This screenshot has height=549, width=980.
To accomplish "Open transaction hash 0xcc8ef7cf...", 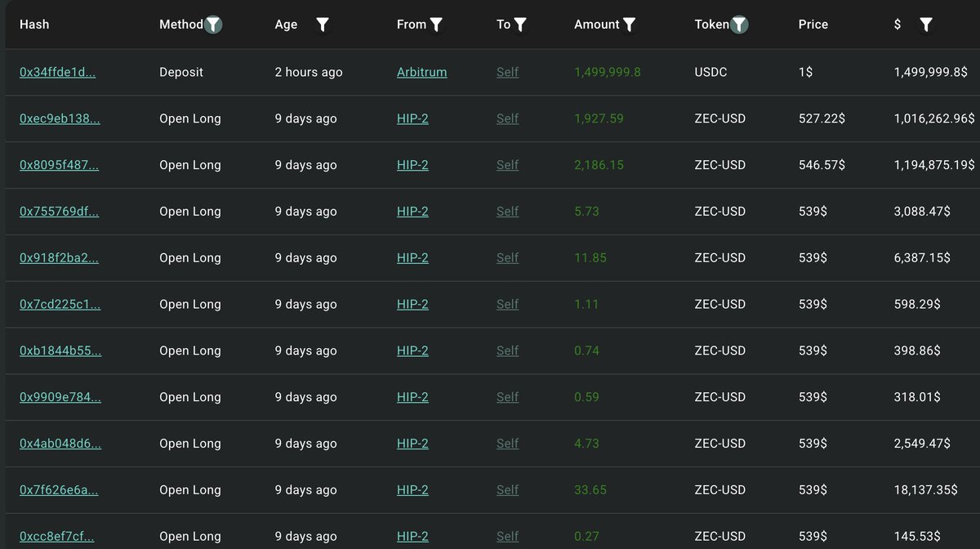I will 57,538.
